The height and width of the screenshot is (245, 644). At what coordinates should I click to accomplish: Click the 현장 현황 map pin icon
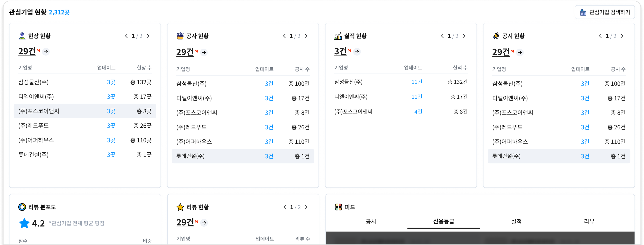click(x=22, y=36)
